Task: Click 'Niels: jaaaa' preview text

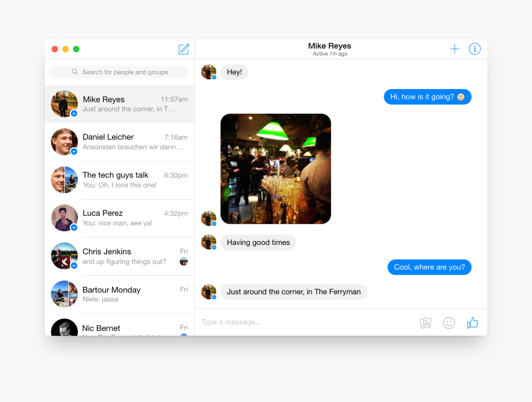Action: click(x=100, y=299)
